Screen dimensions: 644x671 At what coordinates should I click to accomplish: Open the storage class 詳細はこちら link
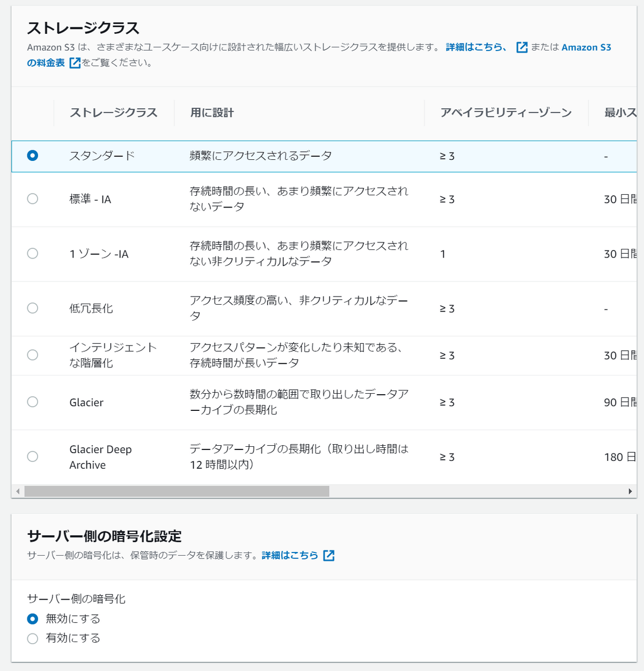pyautogui.click(x=477, y=47)
